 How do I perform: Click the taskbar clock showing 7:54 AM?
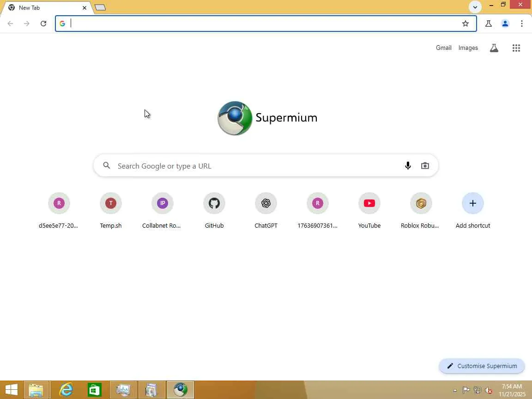click(x=512, y=390)
